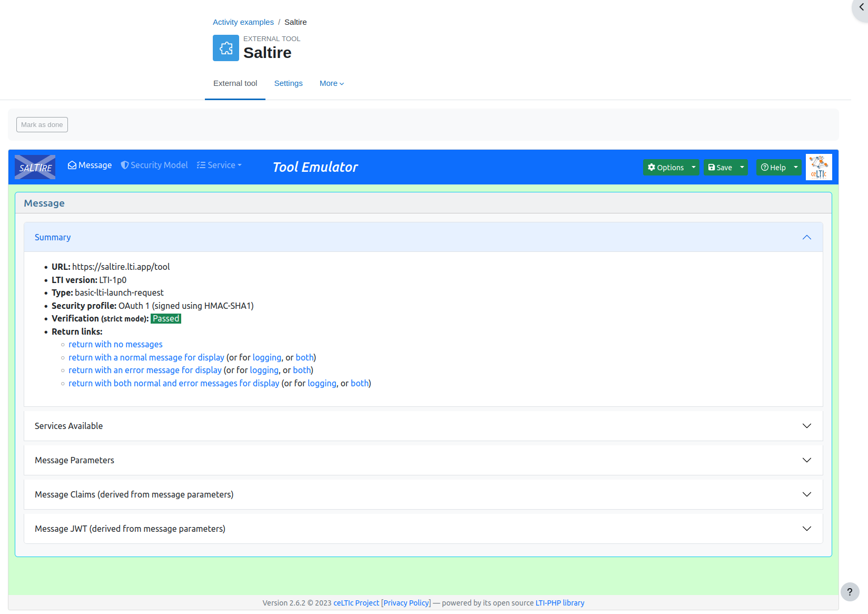Viewport: 868px width, 614px height.
Task: Click the URL https://saltire.lti.app/tool text
Action: coord(121,267)
